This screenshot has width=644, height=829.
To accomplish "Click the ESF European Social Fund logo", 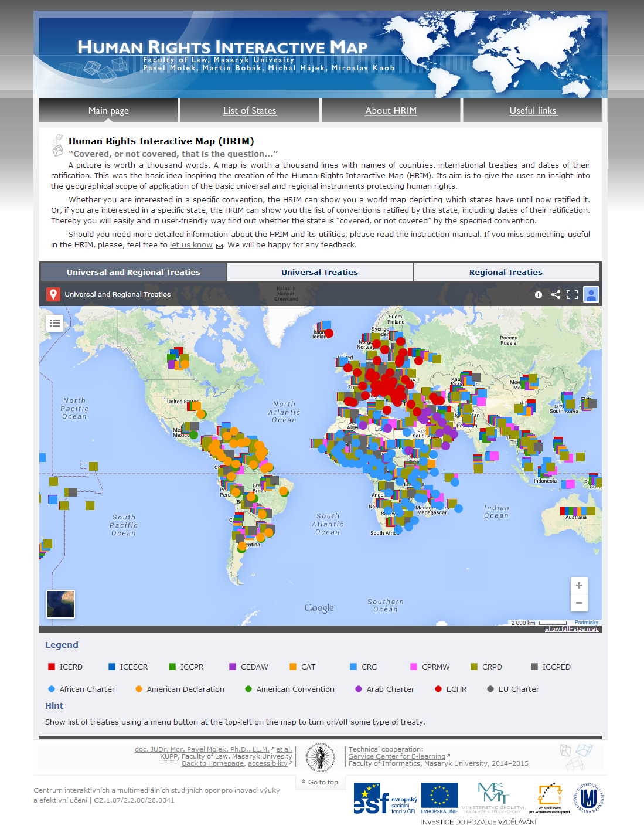I will coord(386,799).
